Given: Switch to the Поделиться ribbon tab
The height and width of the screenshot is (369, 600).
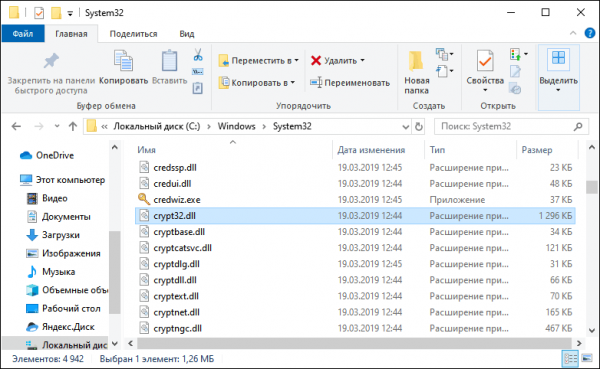Looking at the screenshot, I should point(133,34).
